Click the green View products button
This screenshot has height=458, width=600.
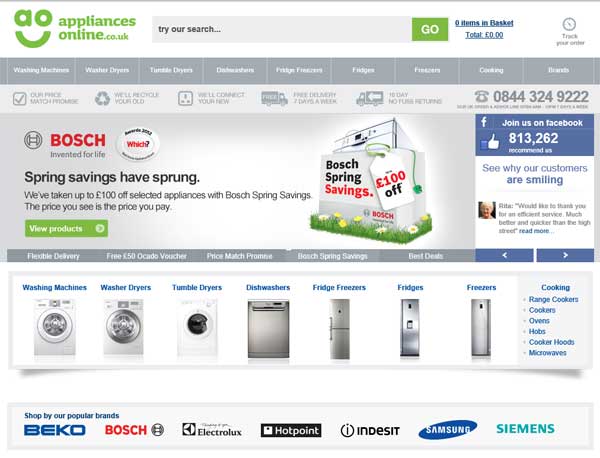[x=66, y=228]
